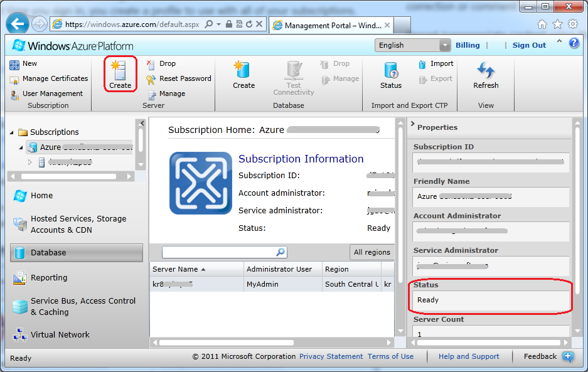588x372 pixels.
Task: Click the Feedback link text
Action: (540, 356)
